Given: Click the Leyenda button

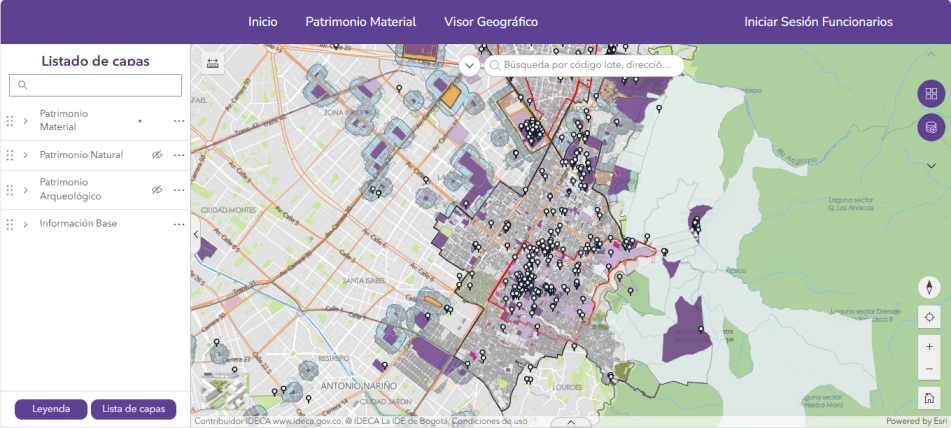Looking at the screenshot, I should [50, 409].
